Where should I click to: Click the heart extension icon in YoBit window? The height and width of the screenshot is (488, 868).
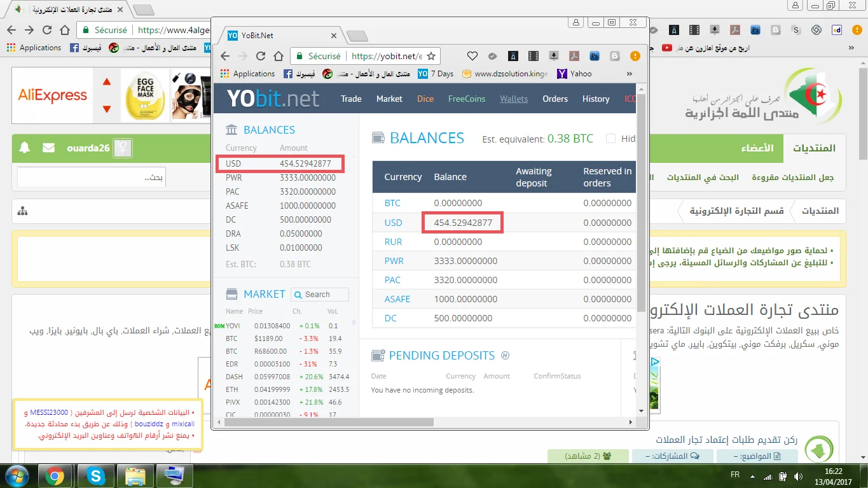(472, 56)
